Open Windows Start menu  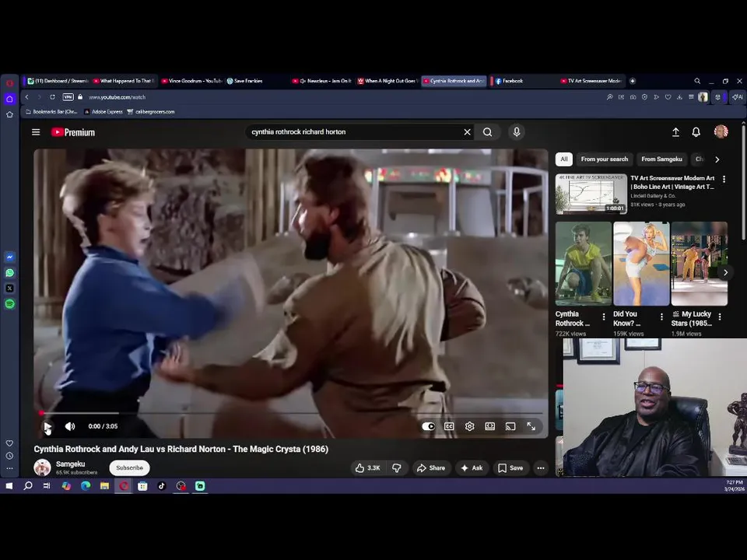[x=9, y=486]
